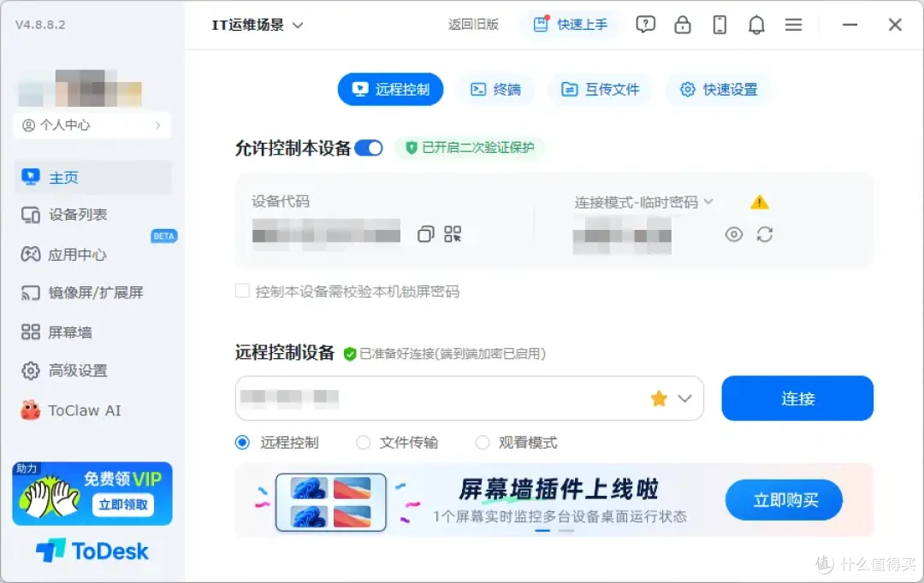924x583 pixels.
Task: Open the 连接模式-临时密码 dropdown
Action: click(x=643, y=203)
